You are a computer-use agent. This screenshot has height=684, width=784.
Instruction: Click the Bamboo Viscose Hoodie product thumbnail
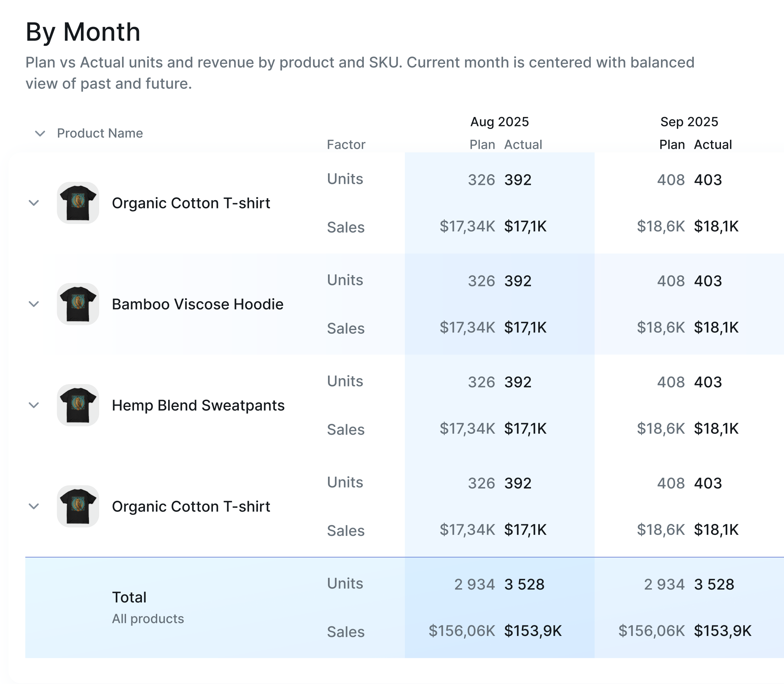[78, 304]
